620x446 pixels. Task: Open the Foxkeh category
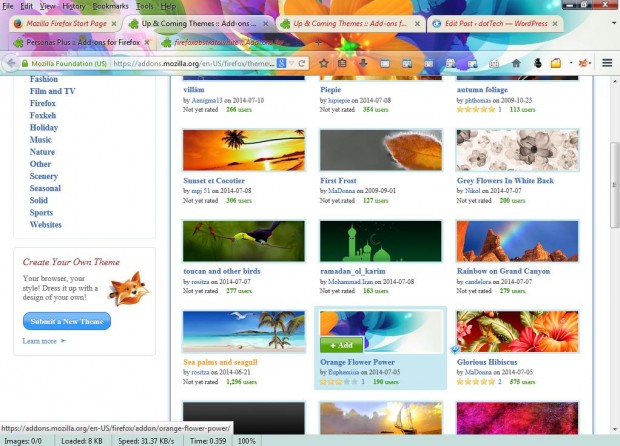coord(43,115)
